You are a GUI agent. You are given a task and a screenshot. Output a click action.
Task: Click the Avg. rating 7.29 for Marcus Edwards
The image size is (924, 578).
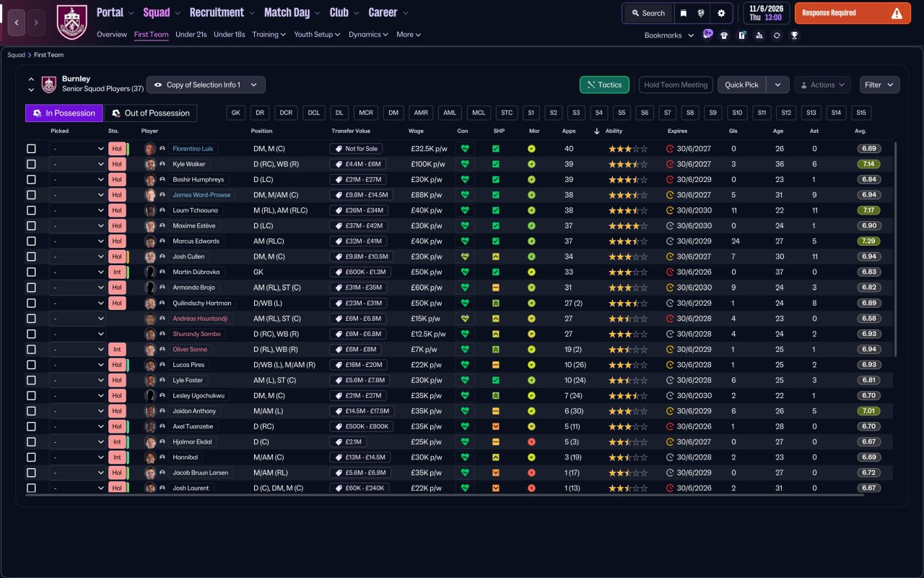click(869, 241)
